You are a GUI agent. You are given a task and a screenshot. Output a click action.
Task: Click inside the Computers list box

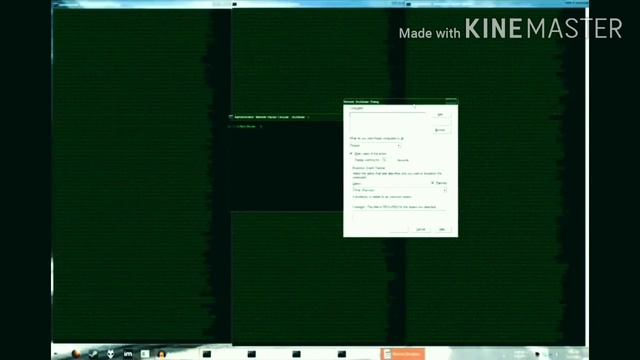click(388, 122)
